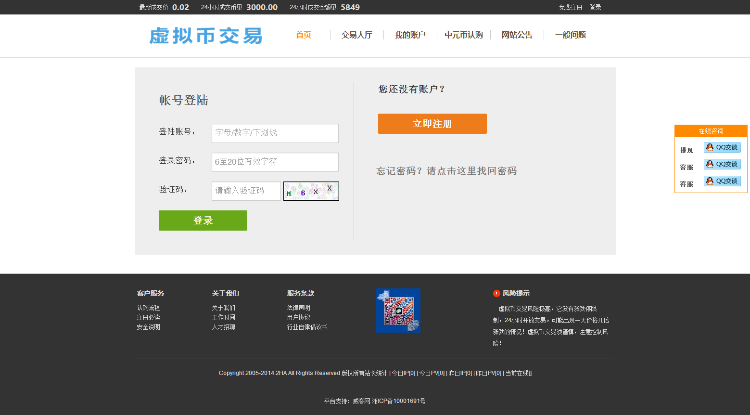The width and height of the screenshot is (750, 415).
Task: Click the QR code image in footer
Action: point(398,310)
